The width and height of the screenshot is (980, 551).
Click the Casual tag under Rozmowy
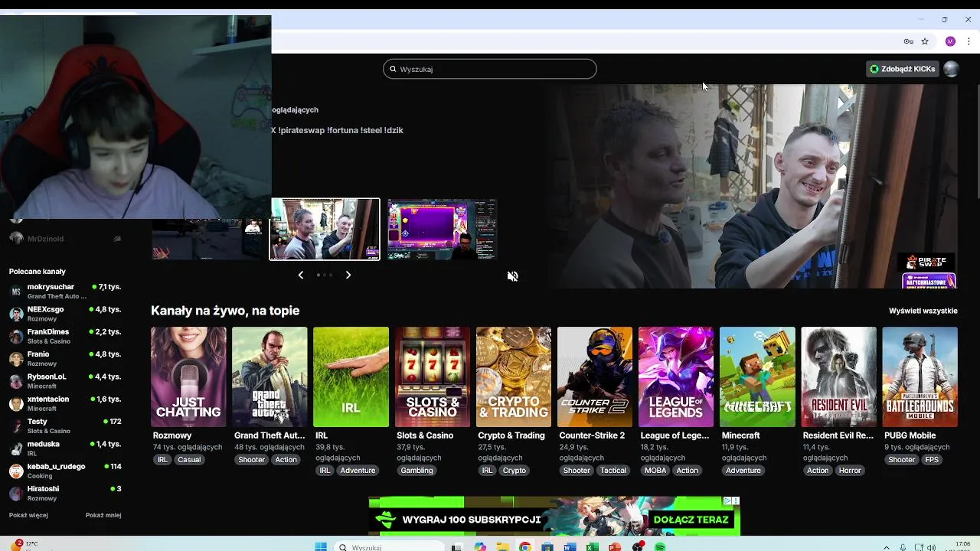(x=189, y=460)
